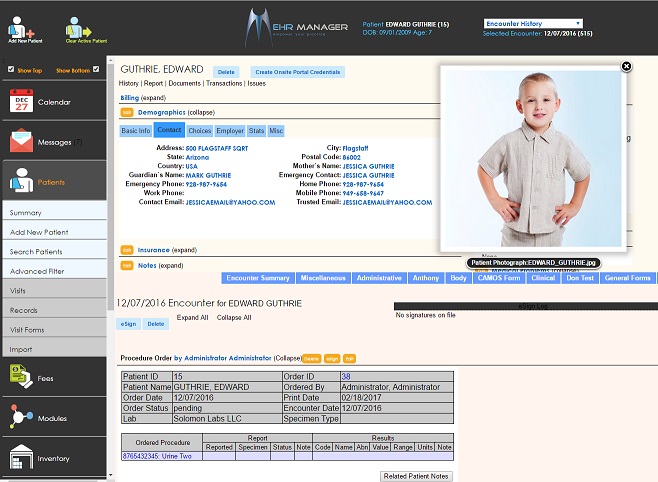Open the Encounter History dropdown
This screenshot has width=658, height=482.
[532, 23]
